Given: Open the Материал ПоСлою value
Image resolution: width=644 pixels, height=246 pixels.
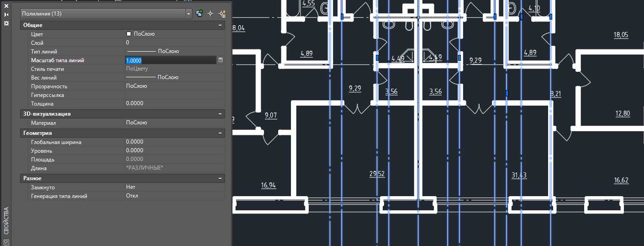Looking at the screenshot, I should (x=175, y=123).
